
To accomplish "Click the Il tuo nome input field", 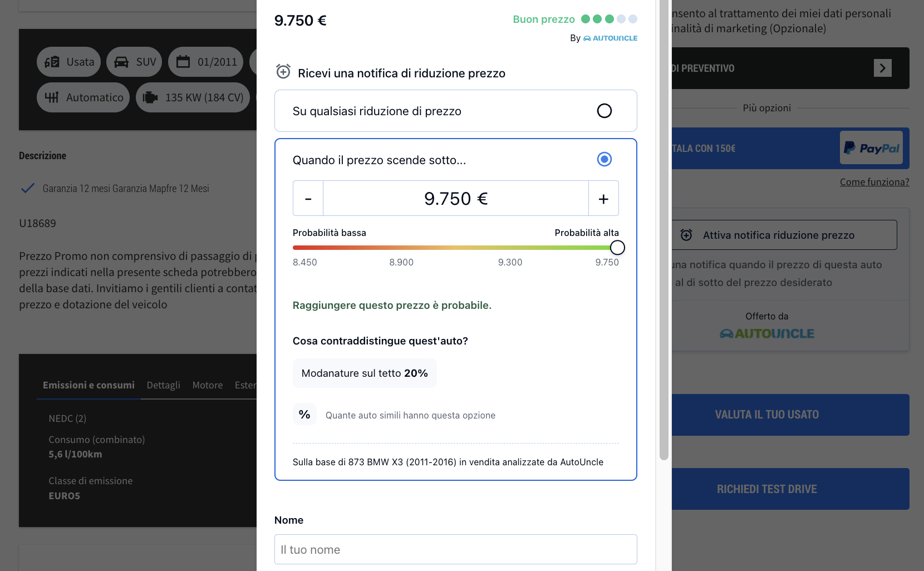I will 455,549.
